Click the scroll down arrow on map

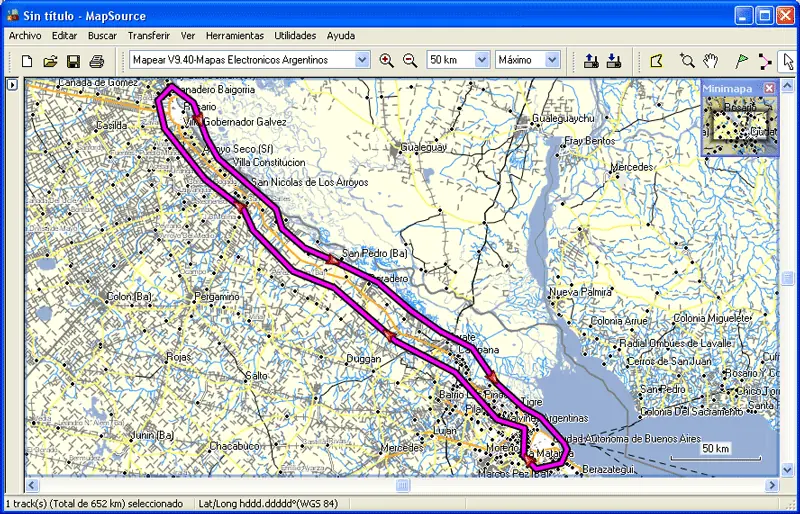click(787, 470)
